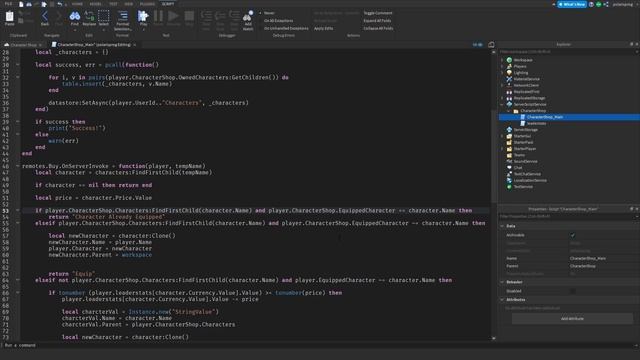Click Collapse All Folds action
Viewport: 640px width, 360px height.
tap(378, 28)
